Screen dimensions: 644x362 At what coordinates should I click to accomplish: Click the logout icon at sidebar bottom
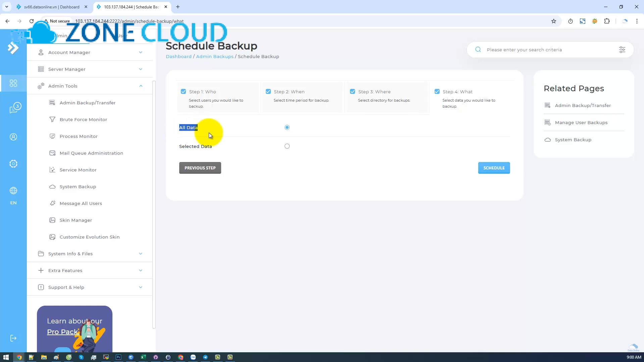coord(13,338)
